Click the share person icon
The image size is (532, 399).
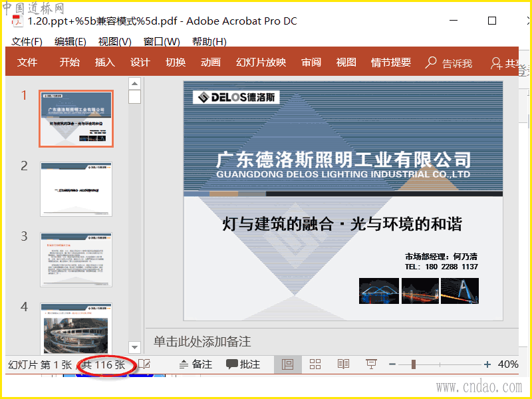496,63
